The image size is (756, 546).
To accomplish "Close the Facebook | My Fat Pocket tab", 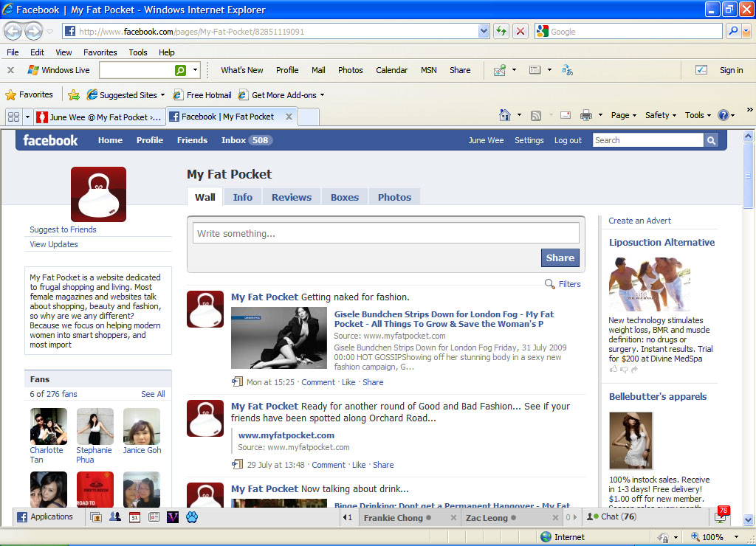I will [289, 117].
